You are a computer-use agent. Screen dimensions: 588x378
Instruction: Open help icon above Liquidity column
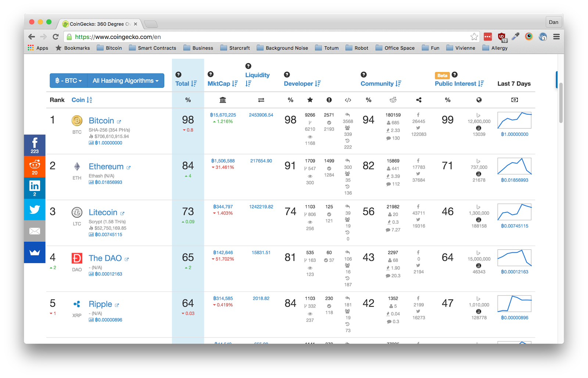(248, 66)
